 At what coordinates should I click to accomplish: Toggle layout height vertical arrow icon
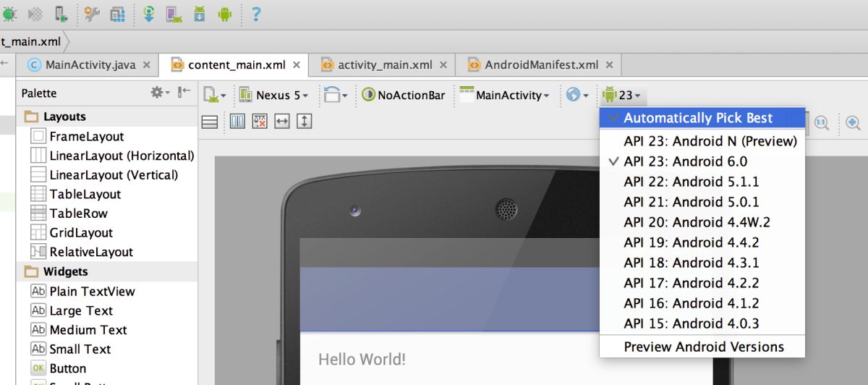point(305,122)
